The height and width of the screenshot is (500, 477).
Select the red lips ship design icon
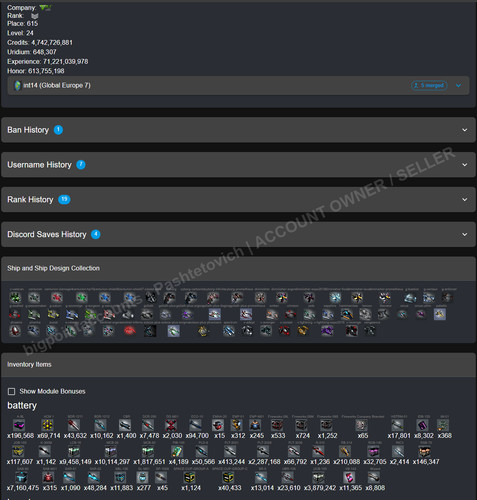pyautogui.click(x=130, y=331)
